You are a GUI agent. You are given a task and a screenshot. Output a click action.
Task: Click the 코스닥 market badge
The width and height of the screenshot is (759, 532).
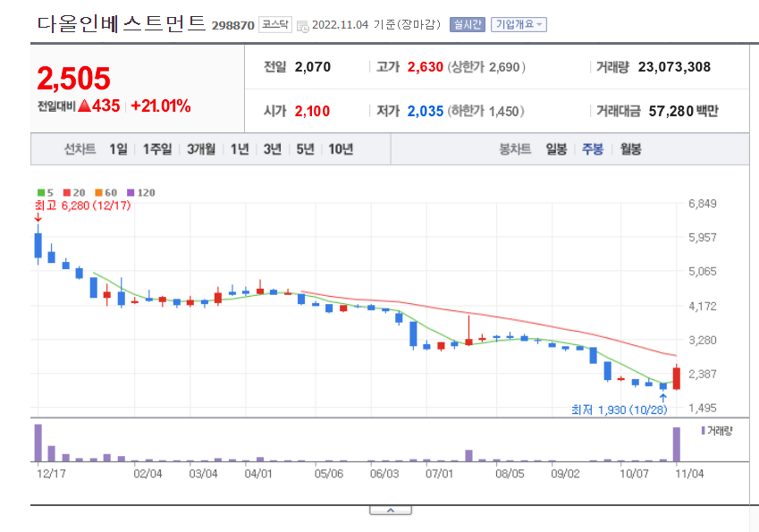point(275,24)
